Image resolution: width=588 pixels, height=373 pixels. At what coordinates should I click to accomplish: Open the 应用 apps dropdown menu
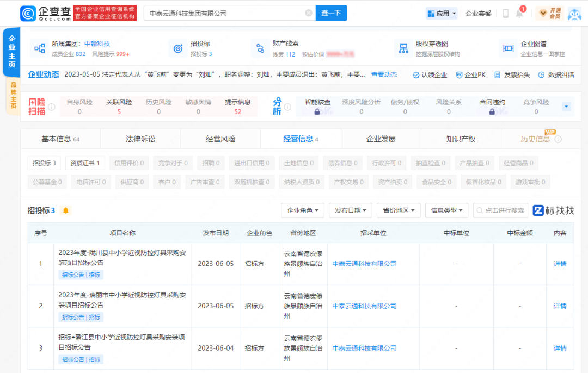pyautogui.click(x=442, y=14)
